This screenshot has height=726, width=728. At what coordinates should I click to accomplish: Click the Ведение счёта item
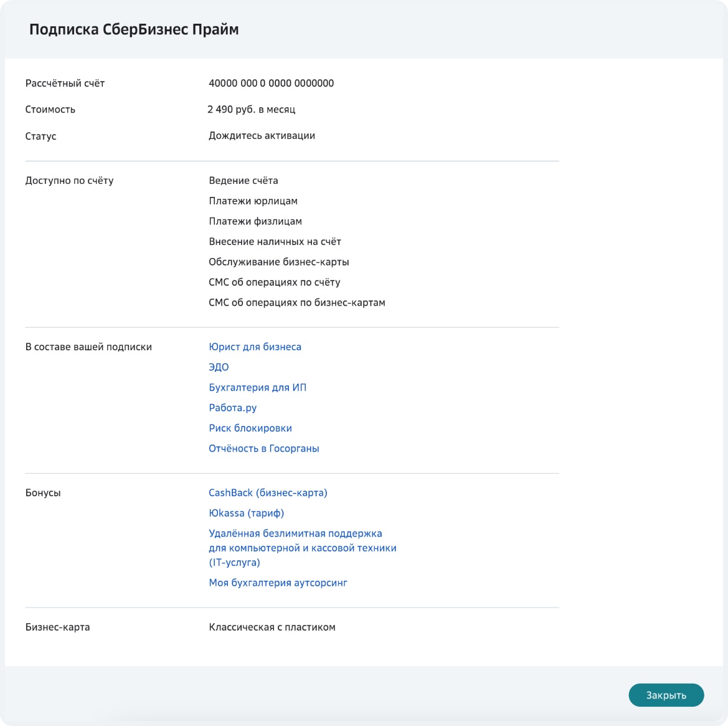[x=243, y=180]
